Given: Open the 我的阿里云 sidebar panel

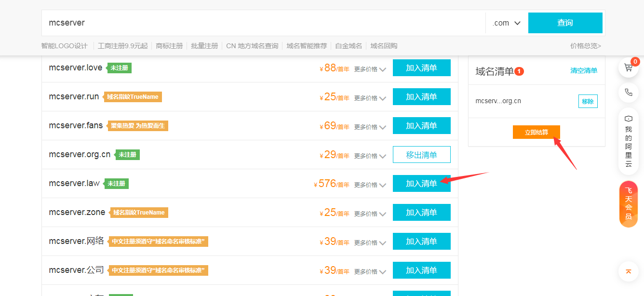Looking at the screenshot, I should click(628, 141).
